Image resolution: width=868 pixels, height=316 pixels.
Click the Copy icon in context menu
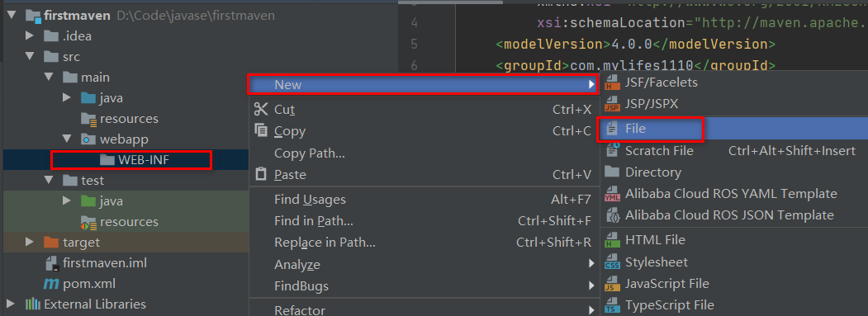click(261, 130)
